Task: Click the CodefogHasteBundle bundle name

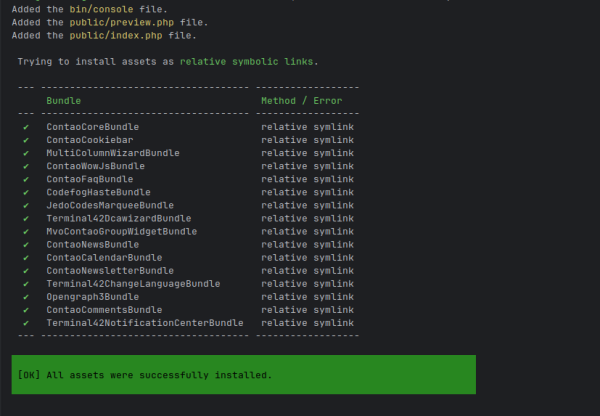Action: 98,192
